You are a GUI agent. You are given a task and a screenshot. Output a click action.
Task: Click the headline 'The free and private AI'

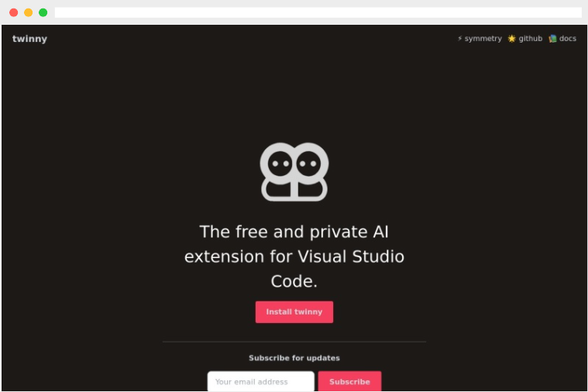click(294, 232)
